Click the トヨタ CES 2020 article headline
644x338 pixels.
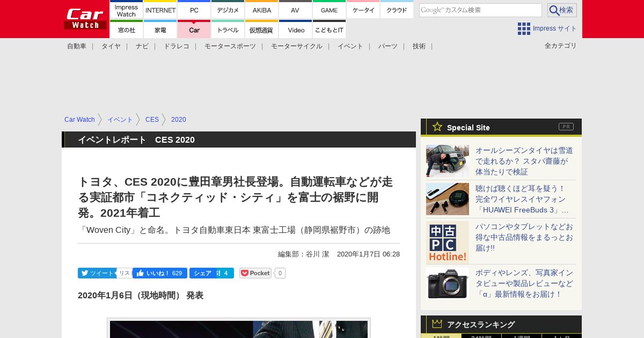tap(236, 197)
